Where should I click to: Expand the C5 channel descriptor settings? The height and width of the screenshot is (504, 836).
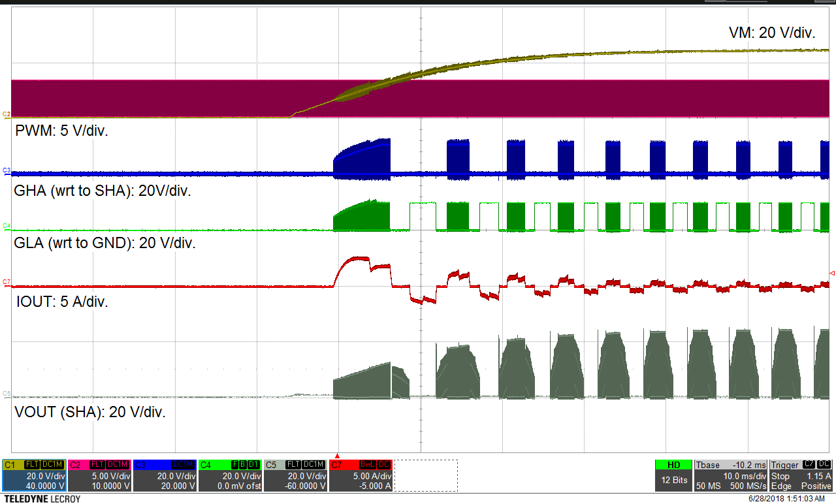click(294, 480)
